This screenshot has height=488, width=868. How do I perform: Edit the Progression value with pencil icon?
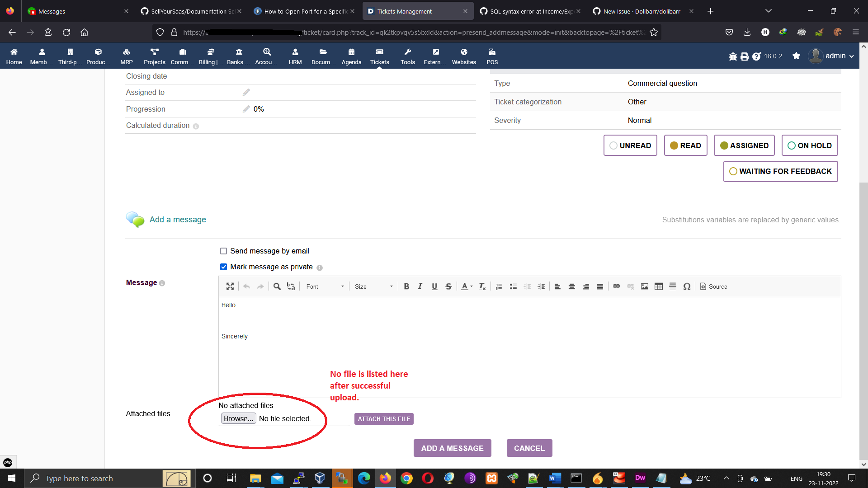tap(246, 109)
